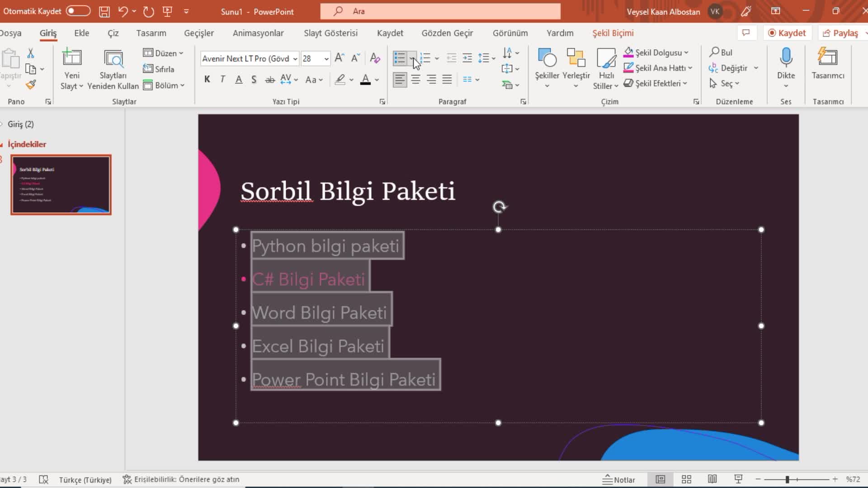Click the Bul find button
The width and height of the screenshot is (868, 488).
(721, 52)
